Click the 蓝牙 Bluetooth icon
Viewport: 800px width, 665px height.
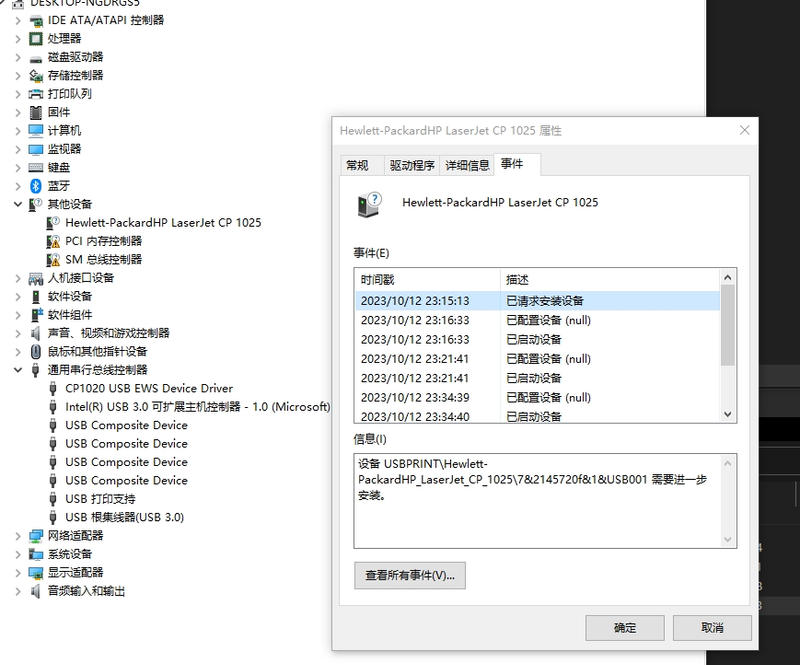pos(36,186)
